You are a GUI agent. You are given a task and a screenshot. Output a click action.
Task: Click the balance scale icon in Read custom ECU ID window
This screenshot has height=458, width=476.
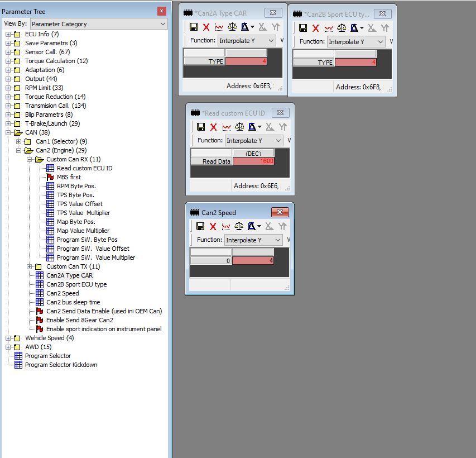click(x=239, y=127)
